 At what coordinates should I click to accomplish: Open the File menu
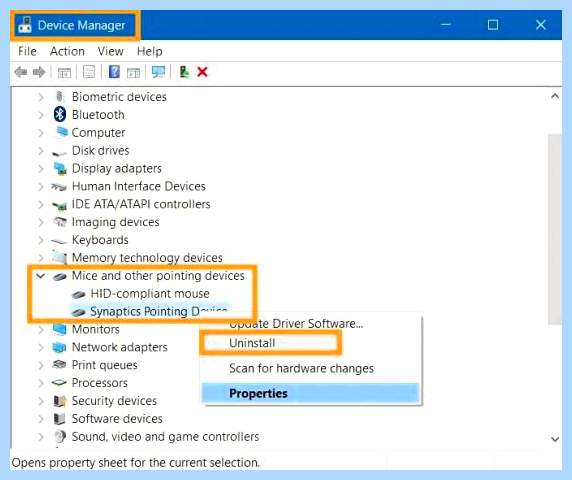pyautogui.click(x=27, y=51)
